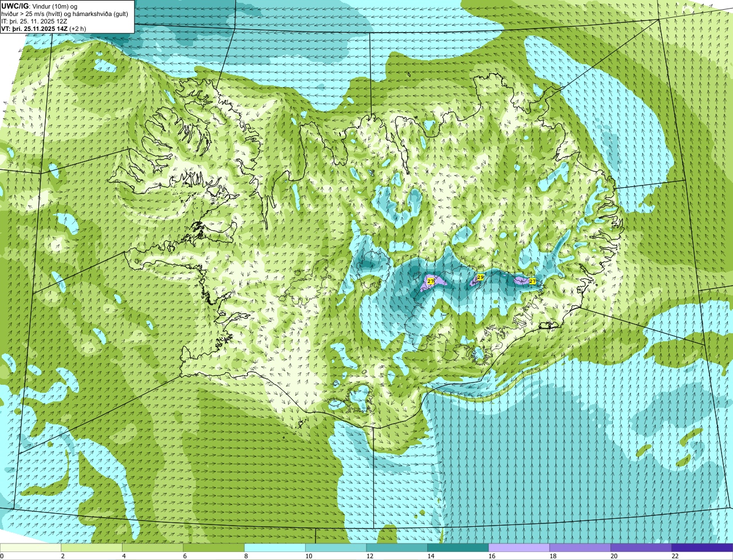Click the '0' tick label on the color scale

click(x=2, y=556)
